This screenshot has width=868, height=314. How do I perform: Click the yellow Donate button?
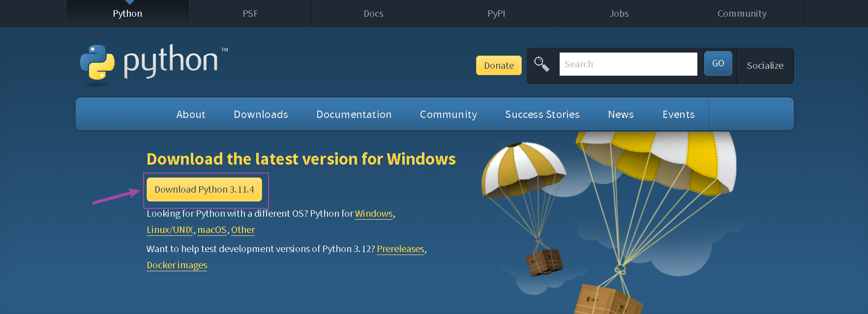(x=499, y=65)
